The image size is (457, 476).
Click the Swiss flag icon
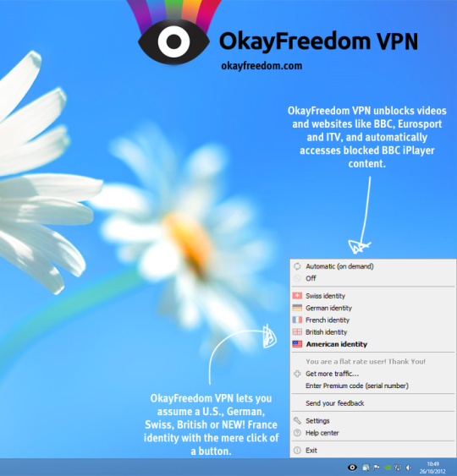[297, 296]
